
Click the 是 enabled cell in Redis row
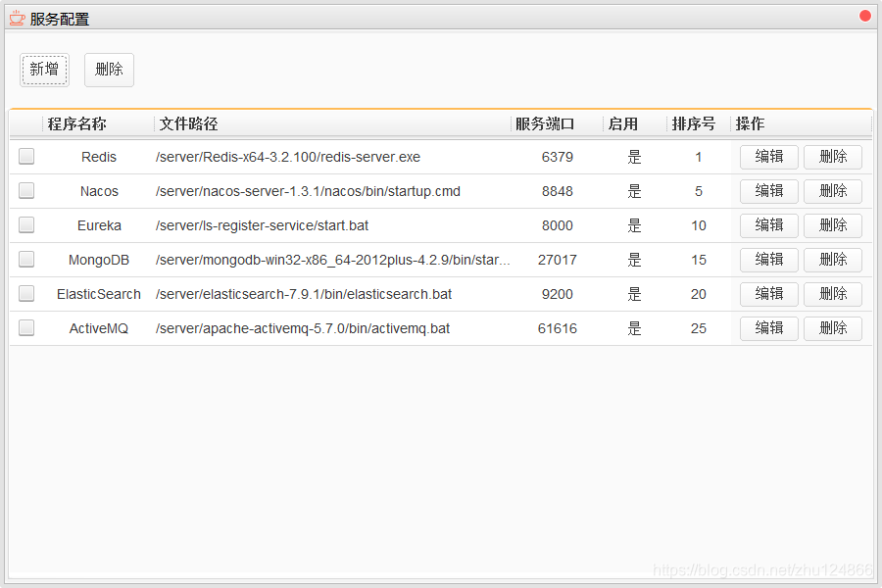[x=634, y=157]
